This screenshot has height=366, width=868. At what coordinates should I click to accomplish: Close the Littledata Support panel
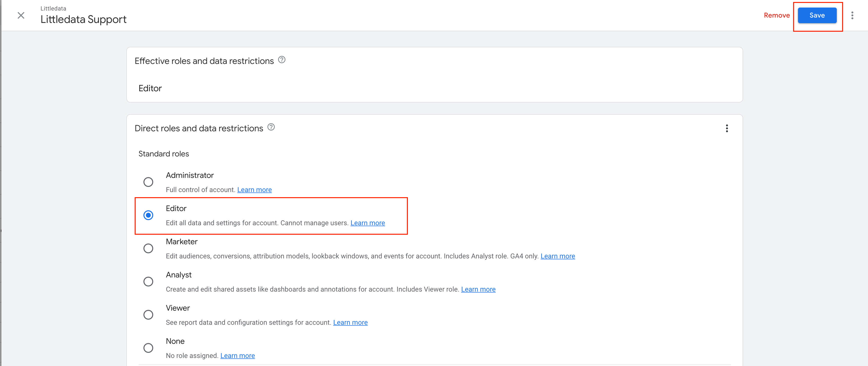click(x=21, y=16)
